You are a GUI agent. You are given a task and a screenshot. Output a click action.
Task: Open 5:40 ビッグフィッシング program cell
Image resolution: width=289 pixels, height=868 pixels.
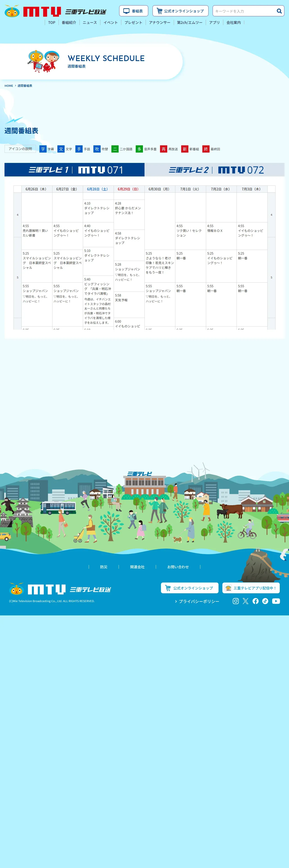(98, 301)
